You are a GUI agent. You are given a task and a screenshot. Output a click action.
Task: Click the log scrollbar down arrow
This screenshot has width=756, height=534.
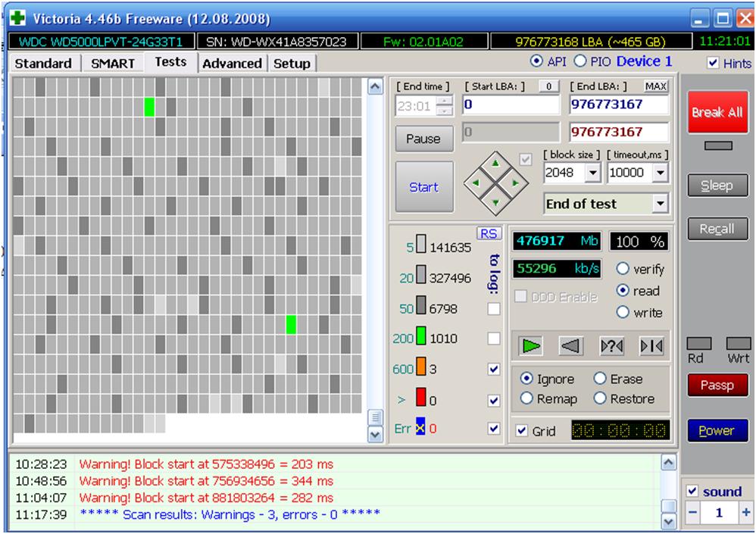(668, 521)
